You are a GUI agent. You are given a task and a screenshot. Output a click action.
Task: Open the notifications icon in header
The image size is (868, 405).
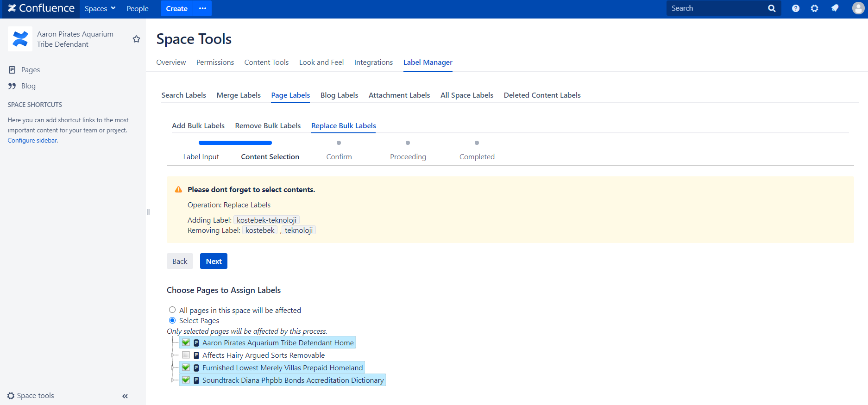click(835, 8)
